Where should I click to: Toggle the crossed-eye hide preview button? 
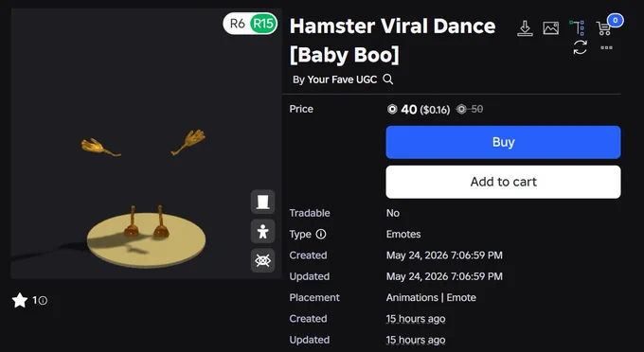(263, 260)
